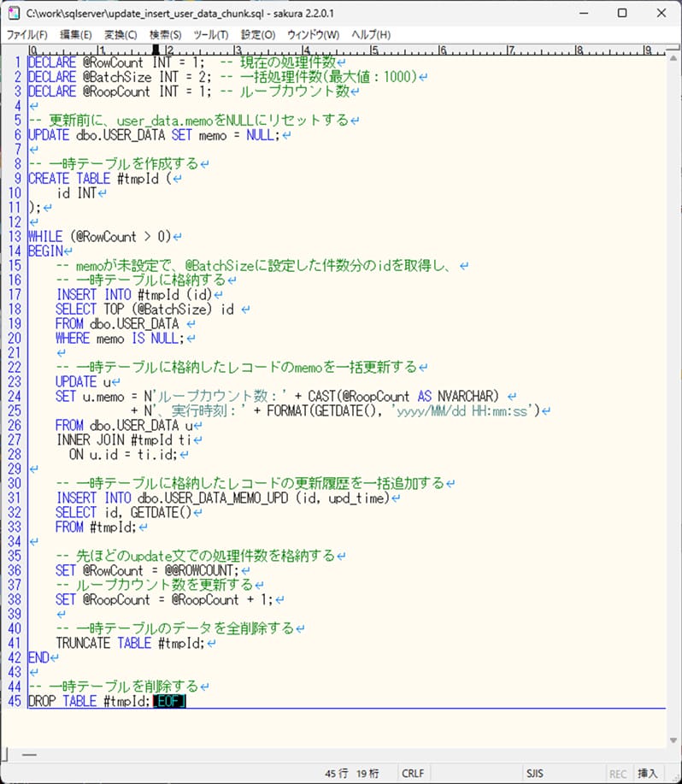Open the 編集(E) menu
Viewport: 682px width, 784px height.
75,35
